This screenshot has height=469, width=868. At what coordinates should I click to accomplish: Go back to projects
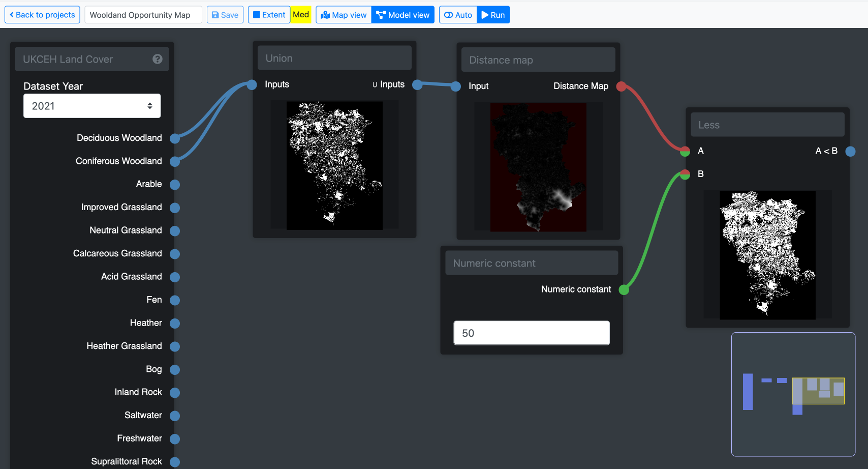coord(42,15)
